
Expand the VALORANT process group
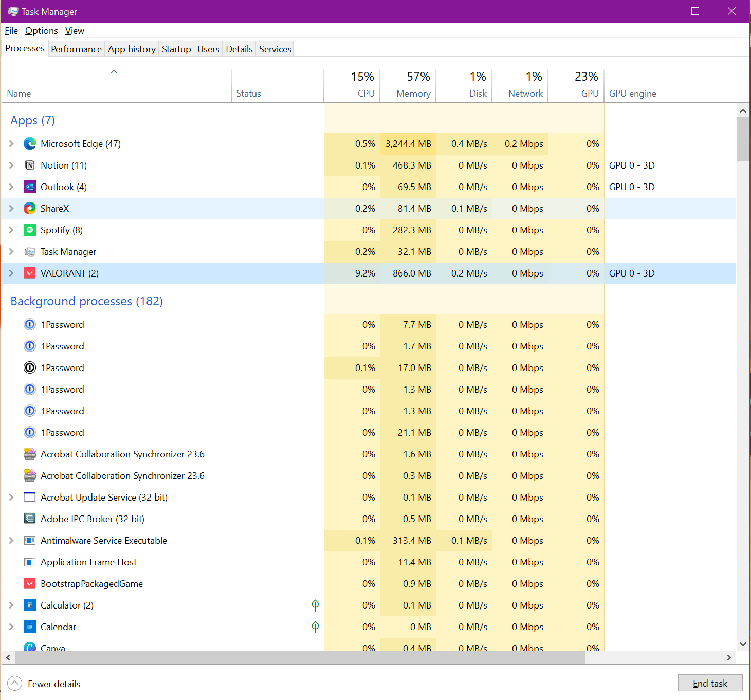pos(11,273)
